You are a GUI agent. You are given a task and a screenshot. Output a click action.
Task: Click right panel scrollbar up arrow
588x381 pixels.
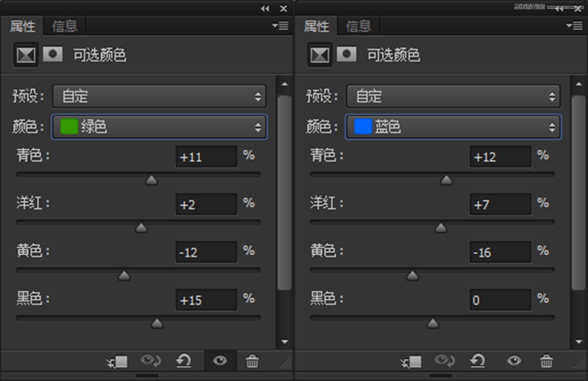click(578, 84)
